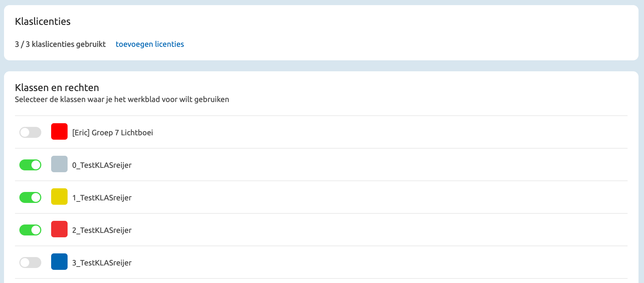Click the 1_TestKLASreijer class label

coord(102,198)
